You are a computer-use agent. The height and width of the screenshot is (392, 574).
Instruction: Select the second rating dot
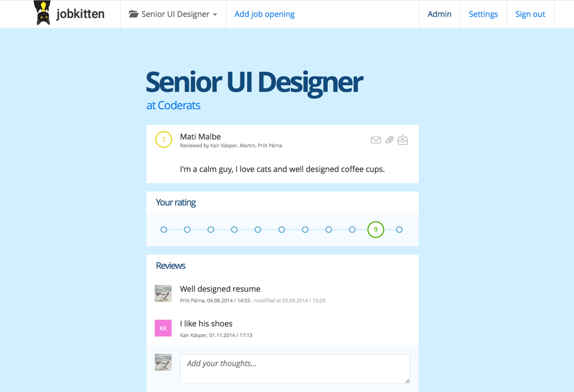[187, 230]
